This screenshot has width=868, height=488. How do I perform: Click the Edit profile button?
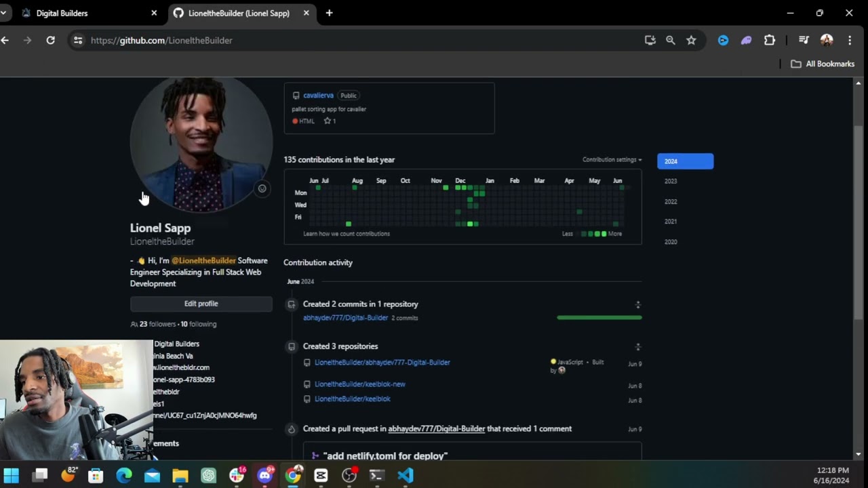(x=201, y=304)
